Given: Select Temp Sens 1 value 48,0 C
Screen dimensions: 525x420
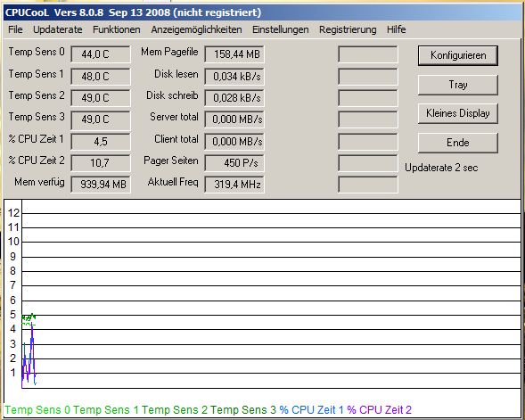Looking at the screenshot, I should tap(101, 77).
